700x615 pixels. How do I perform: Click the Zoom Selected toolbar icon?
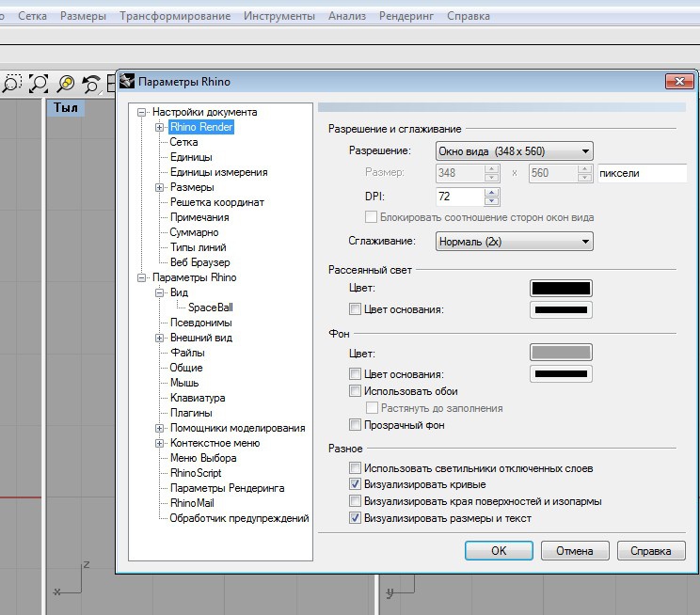[x=65, y=84]
